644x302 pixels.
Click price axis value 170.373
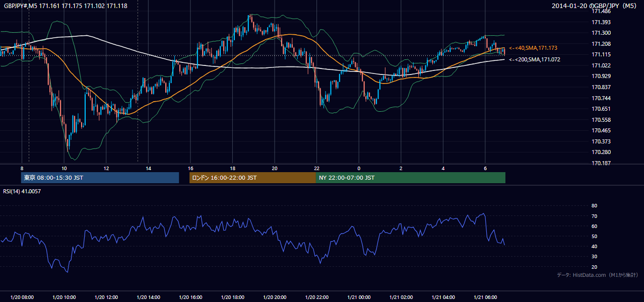[x=601, y=141]
